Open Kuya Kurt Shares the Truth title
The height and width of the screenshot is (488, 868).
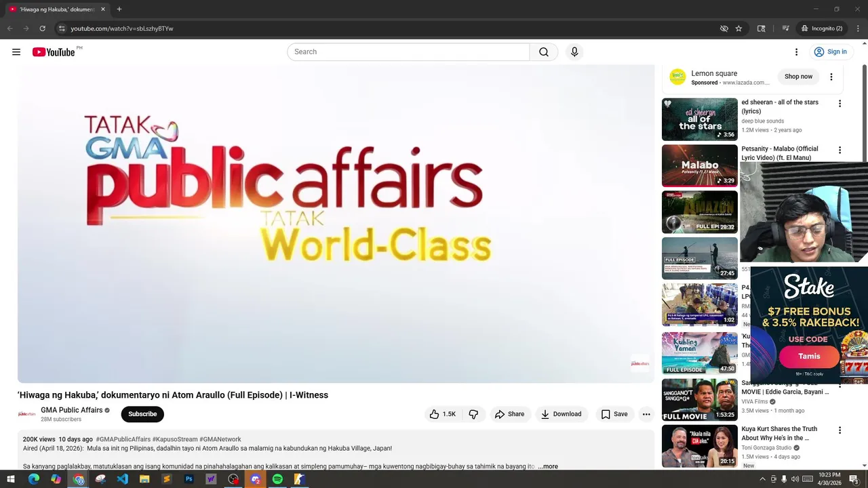click(779, 433)
